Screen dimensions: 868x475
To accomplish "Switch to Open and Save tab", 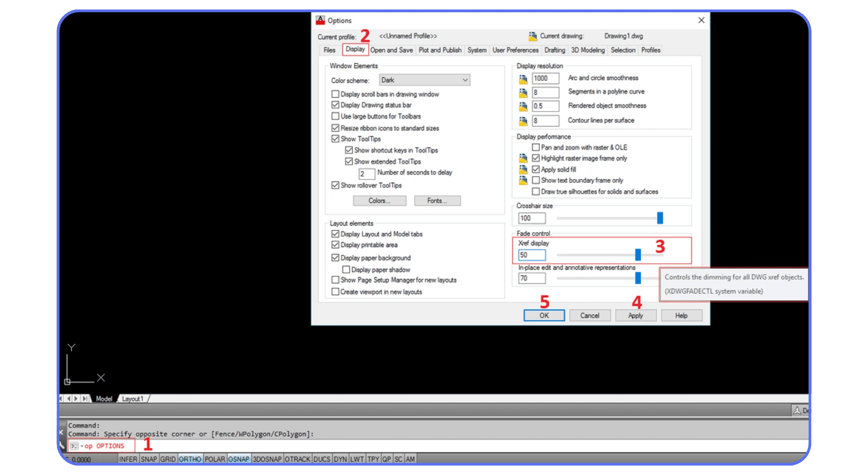I will 392,50.
